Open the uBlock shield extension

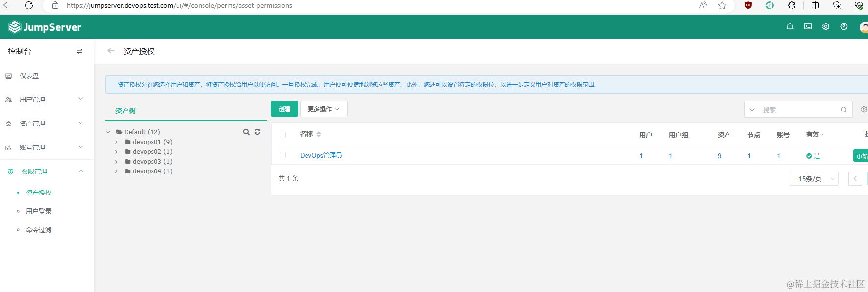point(748,5)
